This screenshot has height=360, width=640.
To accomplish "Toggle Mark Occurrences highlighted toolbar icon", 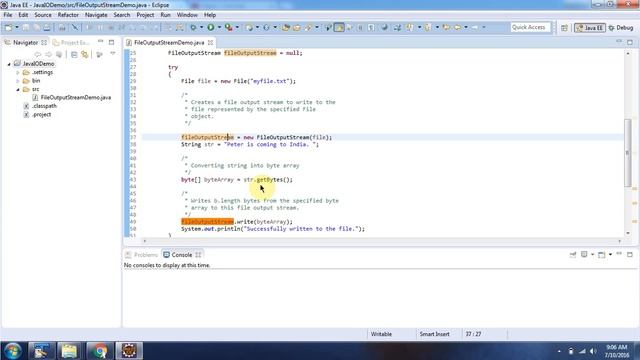I will (339, 27).
